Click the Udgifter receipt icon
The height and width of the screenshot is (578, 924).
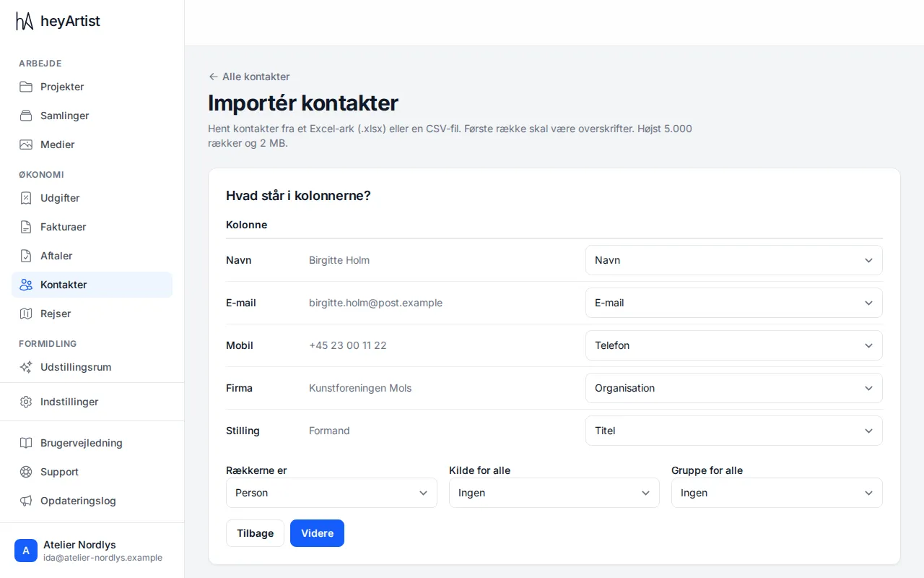pos(26,198)
